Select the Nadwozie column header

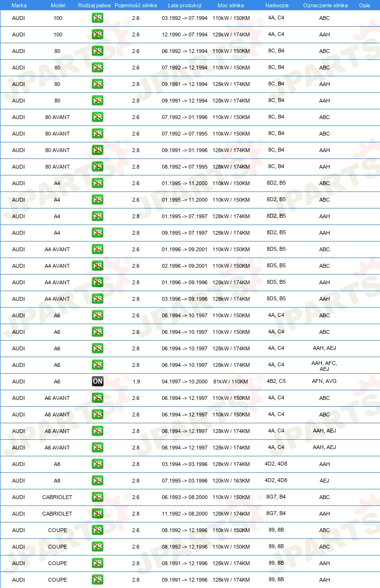pyautogui.click(x=276, y=5)
